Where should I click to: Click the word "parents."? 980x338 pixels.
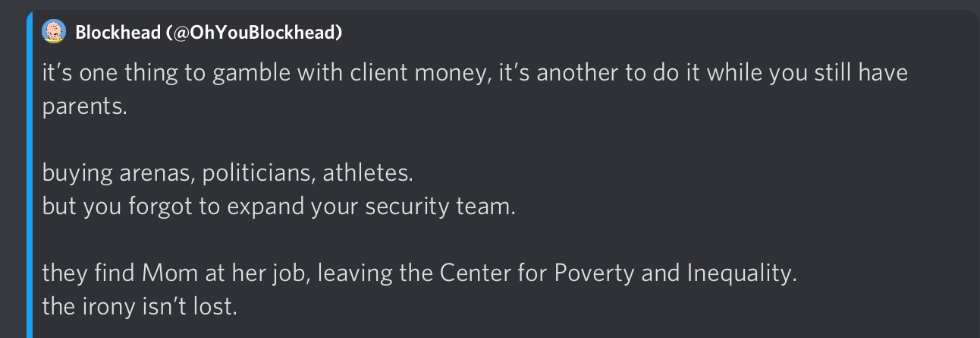[x=84, y=107]
